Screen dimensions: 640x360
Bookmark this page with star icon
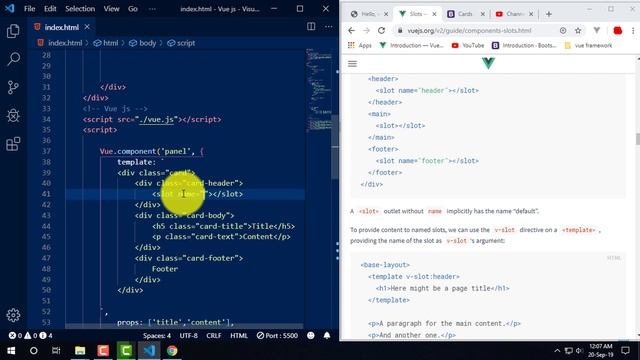click(578, 31)
